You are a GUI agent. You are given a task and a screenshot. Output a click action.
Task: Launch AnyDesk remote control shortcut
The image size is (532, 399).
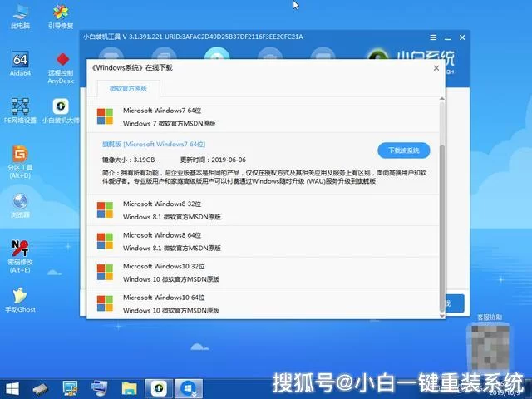pyautogui.click(x=61, y=63)
